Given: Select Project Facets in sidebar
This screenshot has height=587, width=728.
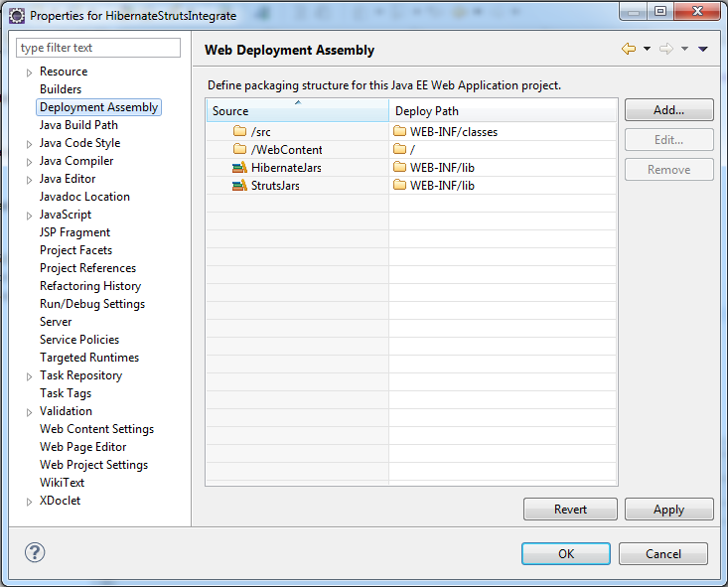Looking at the screenshot, I should click(76, 250).
